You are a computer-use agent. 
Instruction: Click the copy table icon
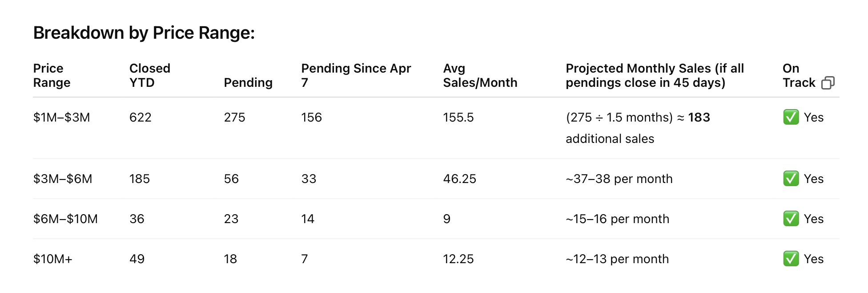point(828,83)
